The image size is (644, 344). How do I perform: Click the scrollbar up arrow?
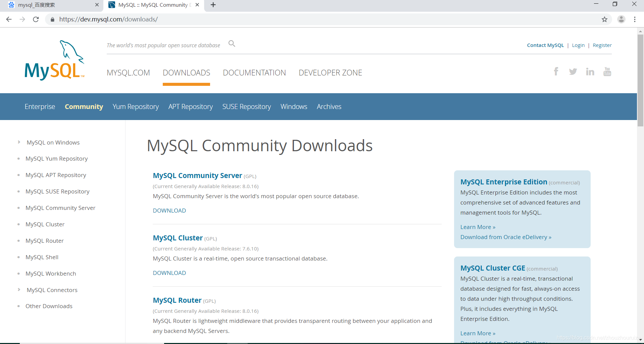(x=640, y=31)
